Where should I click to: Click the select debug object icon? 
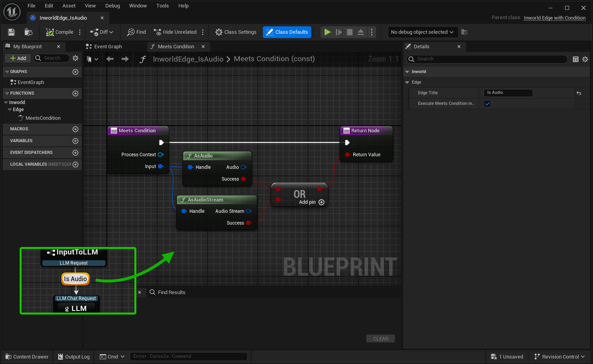click(x=464, y=32)
